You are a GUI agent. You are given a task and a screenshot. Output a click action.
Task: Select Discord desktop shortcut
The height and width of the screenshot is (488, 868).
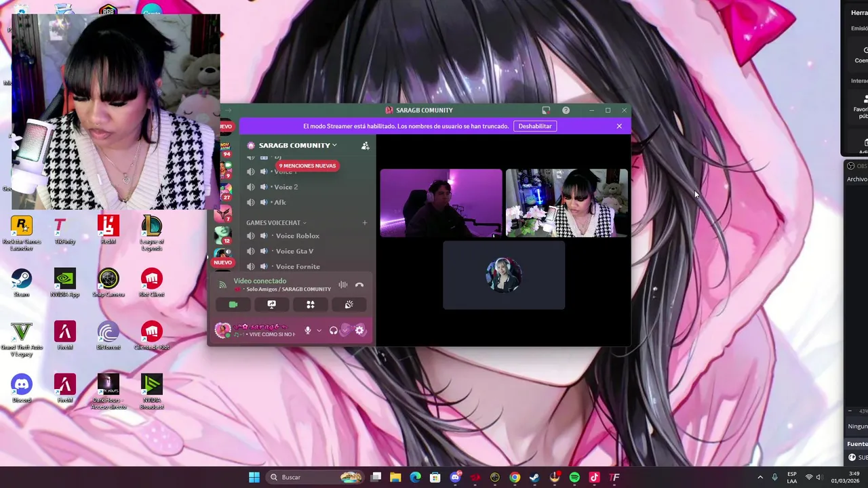[21, 388]
